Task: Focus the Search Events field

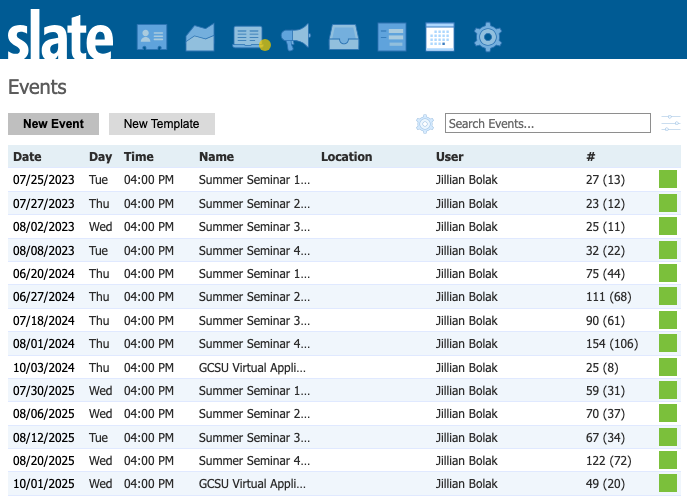Action: click(x=548, y=123)
